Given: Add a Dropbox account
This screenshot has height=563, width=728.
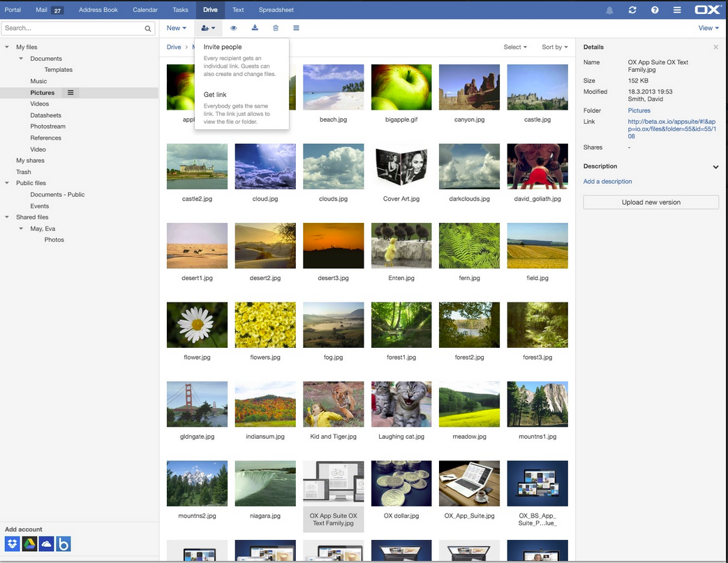Looking at the screenshot, I should 13,544.
